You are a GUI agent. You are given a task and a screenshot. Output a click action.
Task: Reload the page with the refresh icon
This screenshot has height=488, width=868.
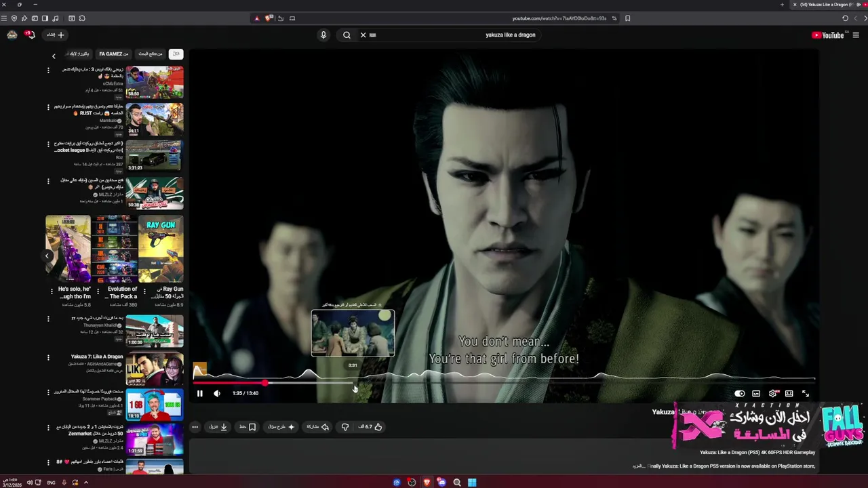pyautogui.click(x=845, y=18)
